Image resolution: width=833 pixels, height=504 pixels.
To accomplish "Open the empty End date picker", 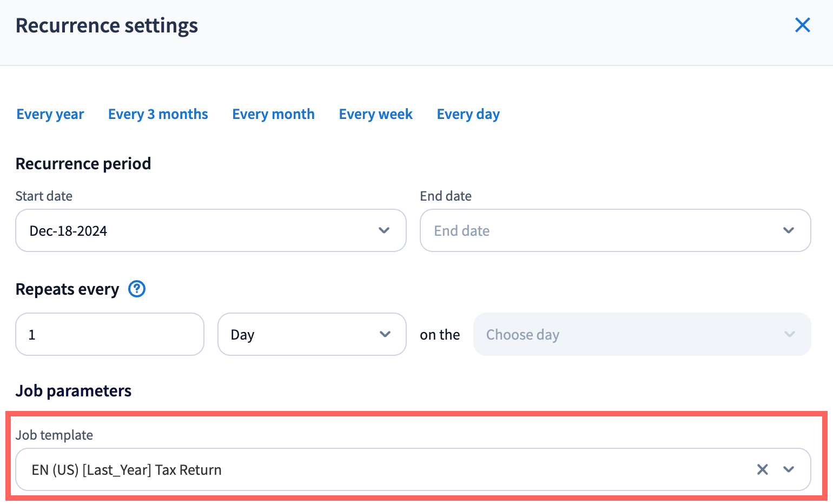I will [x=600, y=230].
